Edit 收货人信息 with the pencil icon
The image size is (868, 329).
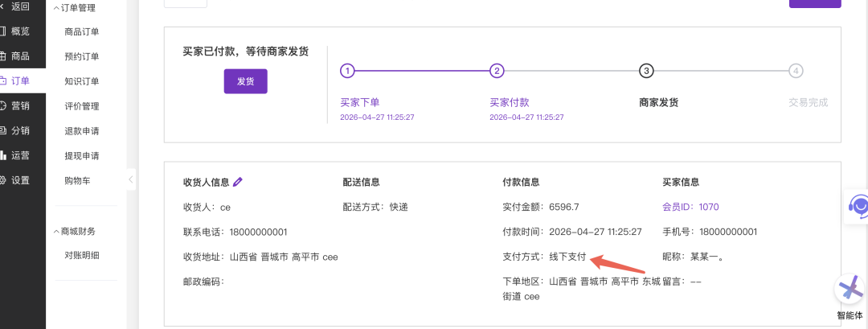coord(238,182)
